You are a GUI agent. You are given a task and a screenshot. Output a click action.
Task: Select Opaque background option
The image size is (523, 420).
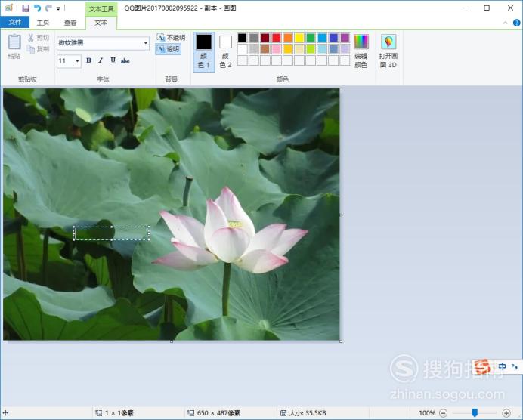click(171, 37)
